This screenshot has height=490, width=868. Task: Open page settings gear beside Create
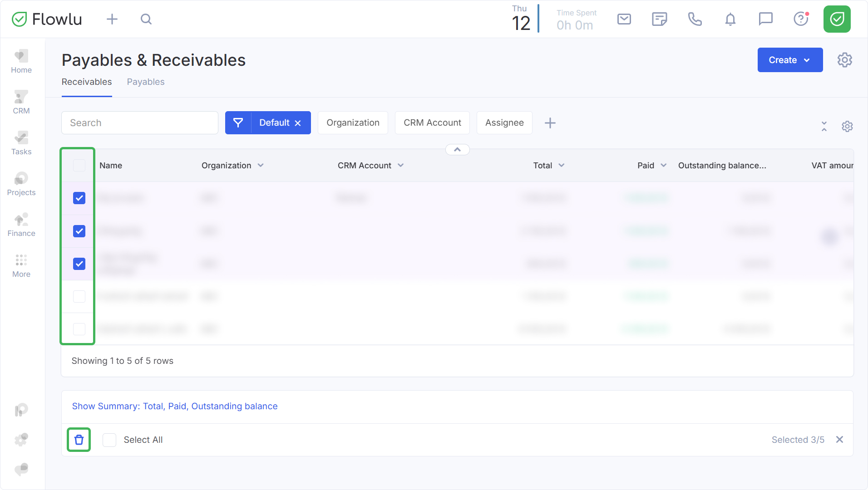[844, 60]
